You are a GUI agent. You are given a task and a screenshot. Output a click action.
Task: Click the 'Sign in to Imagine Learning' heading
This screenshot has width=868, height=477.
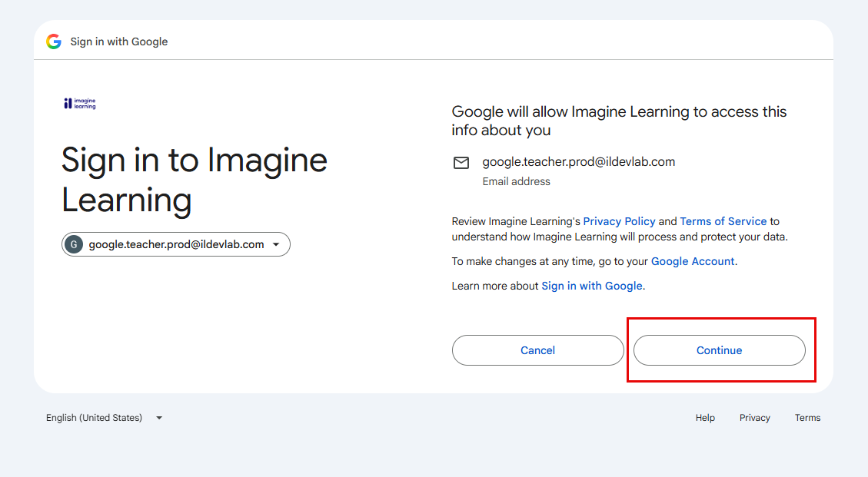(x=195, y=180)
